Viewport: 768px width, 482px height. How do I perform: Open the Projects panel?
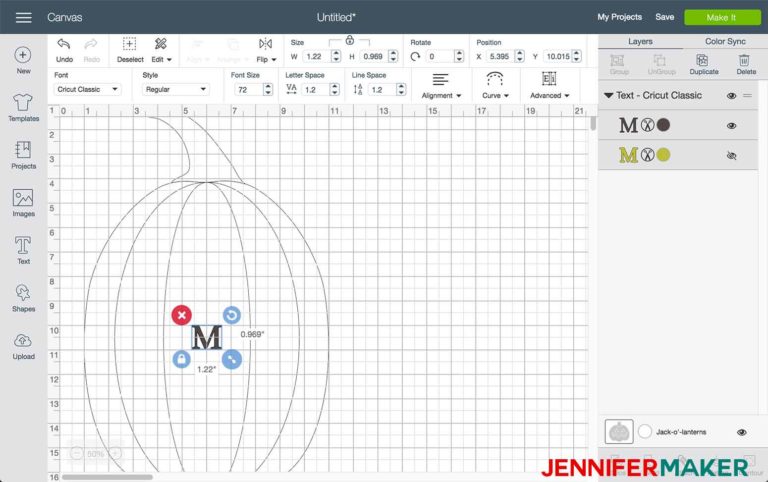click(23, 155)
